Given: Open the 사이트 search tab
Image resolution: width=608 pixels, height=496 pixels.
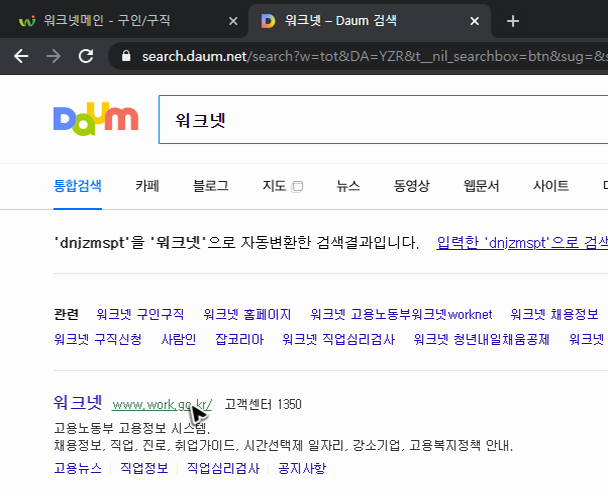Looking at the screenshot, I should (551, 186).
